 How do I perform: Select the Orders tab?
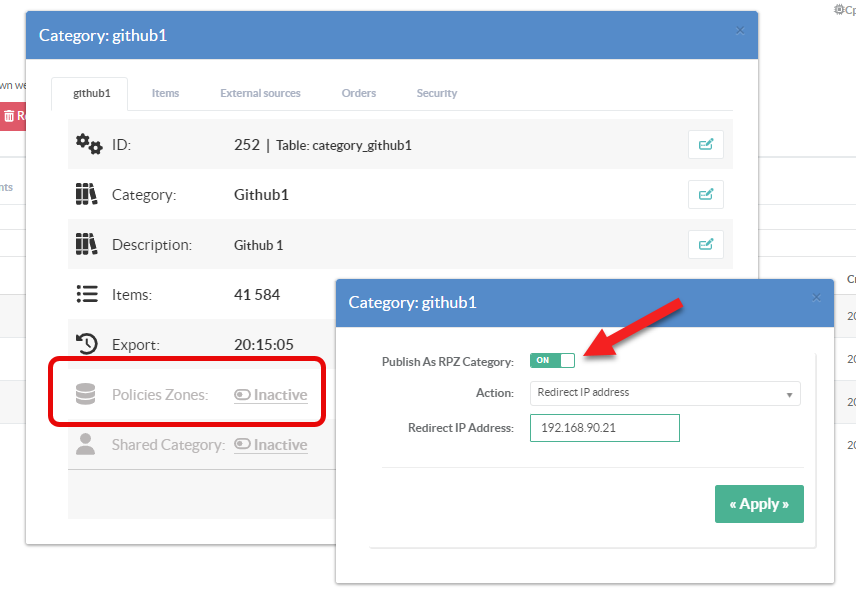[358, 93]
